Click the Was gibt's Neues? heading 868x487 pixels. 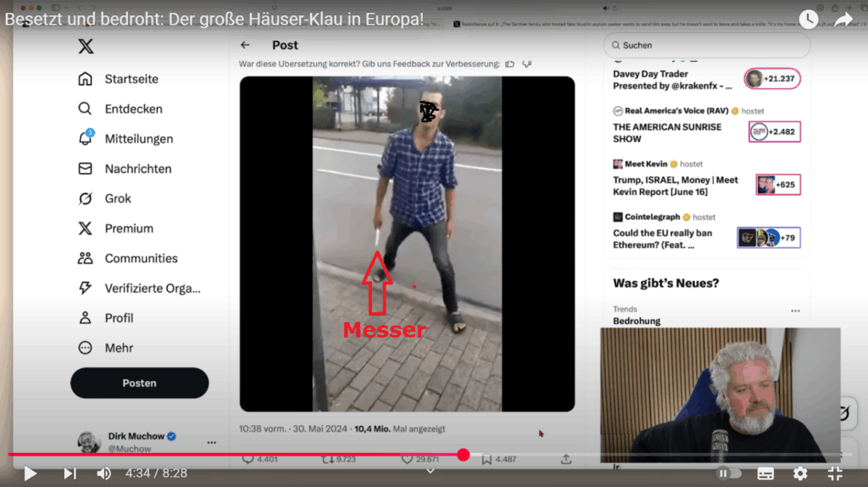[x=666, y=283]
